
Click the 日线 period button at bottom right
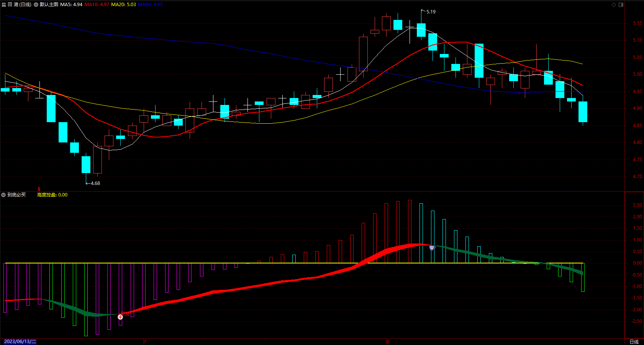(634, 342)
